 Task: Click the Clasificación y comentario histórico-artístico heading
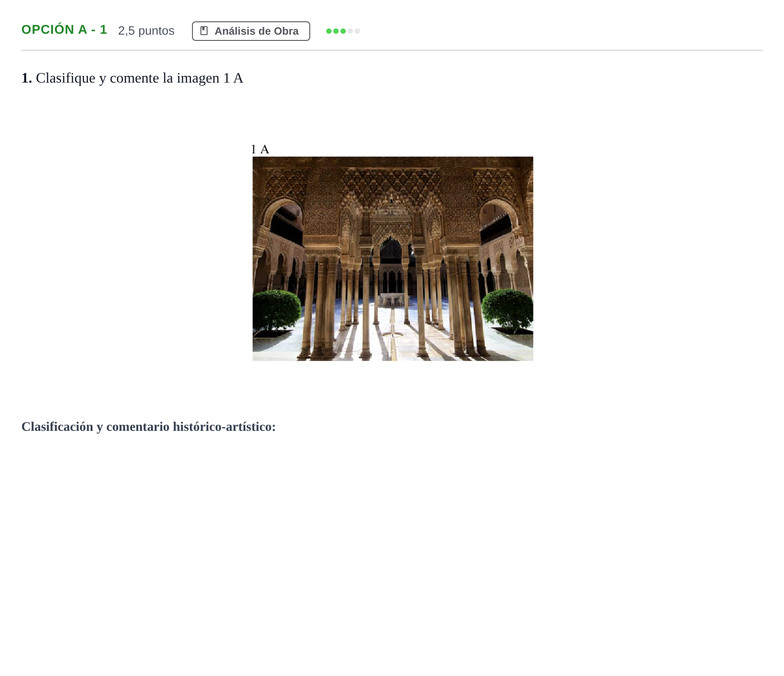(148, 427)
